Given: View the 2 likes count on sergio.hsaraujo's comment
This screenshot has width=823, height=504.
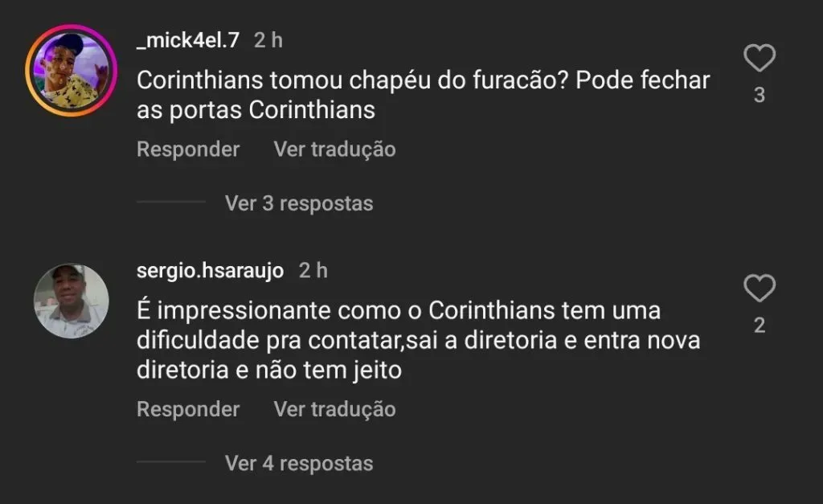Looking at the screenshot, I should tap(759, 326).
